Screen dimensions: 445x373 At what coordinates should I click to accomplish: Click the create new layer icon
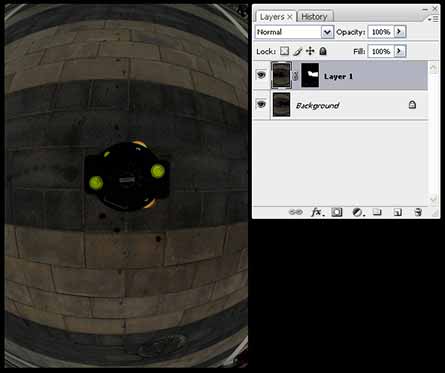(x=397, y=212)
